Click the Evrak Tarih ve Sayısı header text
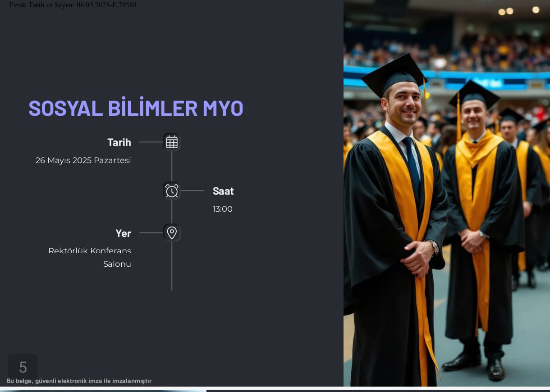 pyautogui.click(x=73, y=5)
